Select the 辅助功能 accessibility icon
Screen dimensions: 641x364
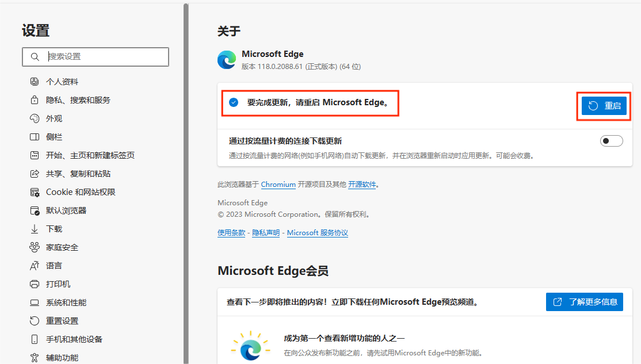(35, 357)
